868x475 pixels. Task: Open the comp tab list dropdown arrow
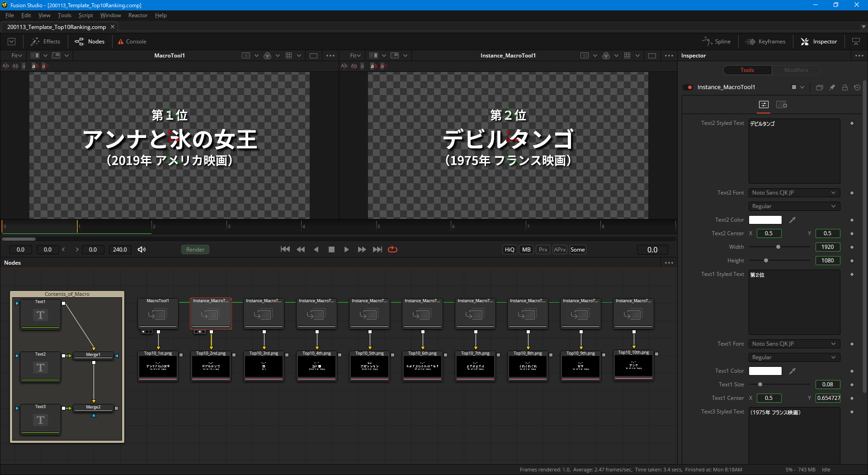tap(863, 27)
